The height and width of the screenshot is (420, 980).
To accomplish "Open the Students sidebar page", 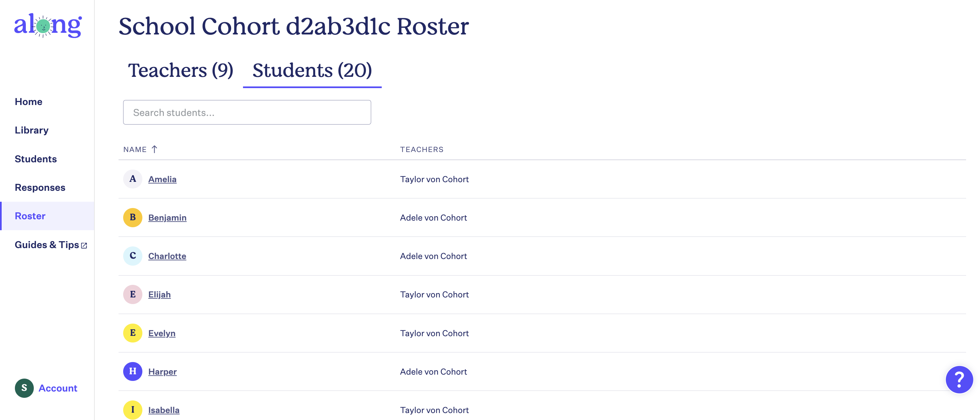I will coord(36,159).
